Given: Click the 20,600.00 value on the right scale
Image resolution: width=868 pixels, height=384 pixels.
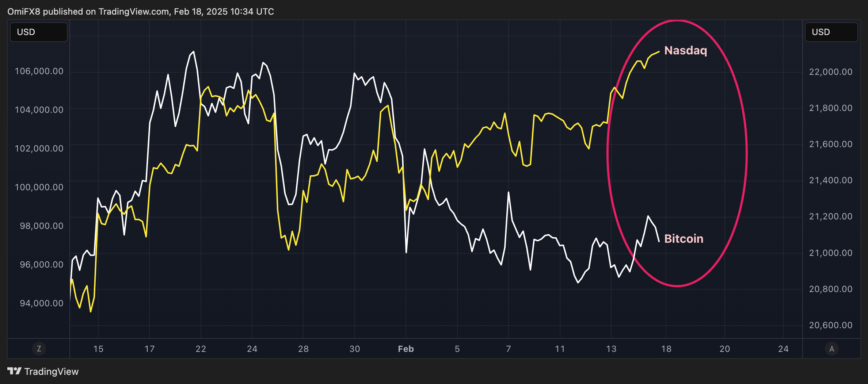Looking at the screenshot, I should pos(831,325).
